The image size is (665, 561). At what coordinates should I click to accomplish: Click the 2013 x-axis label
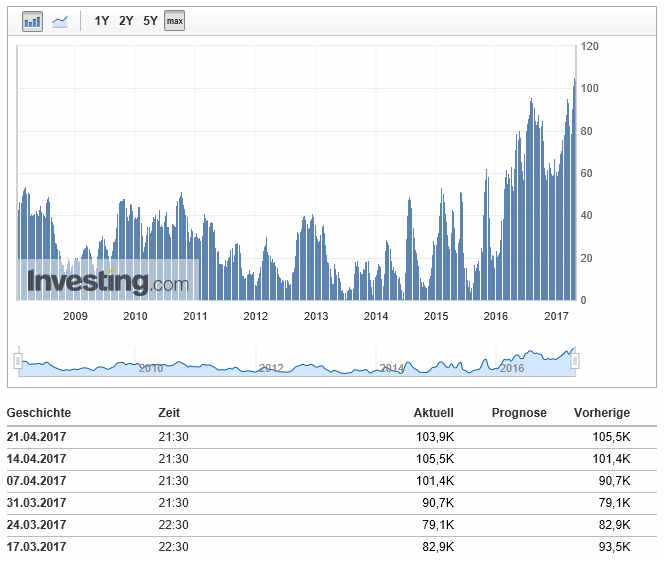coord(316,316)
